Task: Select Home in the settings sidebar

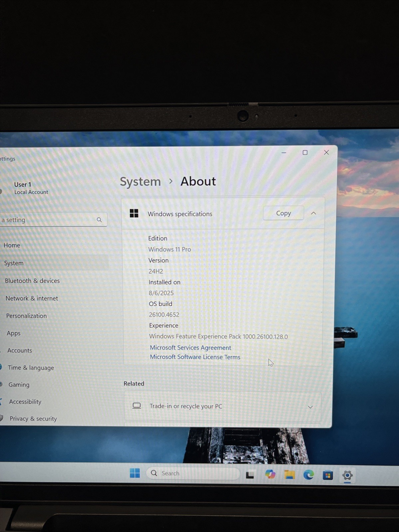Action: point(12,245)
